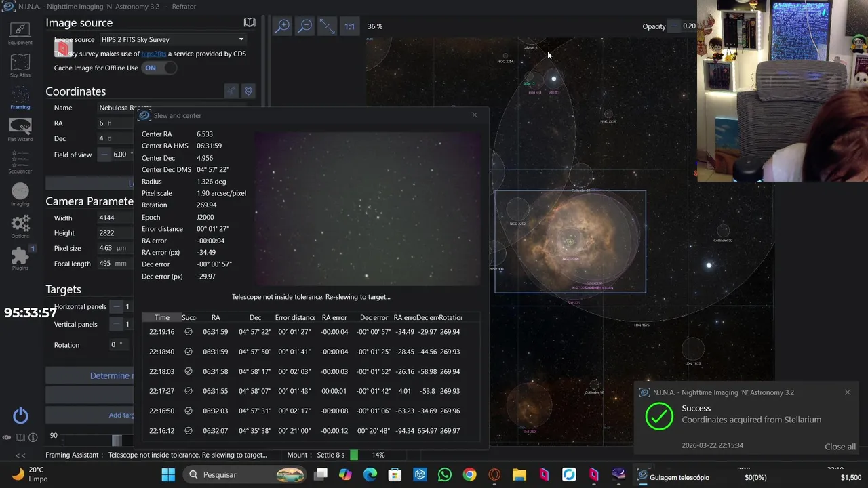This screenshot has width=868, height=488.
Task: Click the blue power icon in sidebar
Action: coord(20,415)
